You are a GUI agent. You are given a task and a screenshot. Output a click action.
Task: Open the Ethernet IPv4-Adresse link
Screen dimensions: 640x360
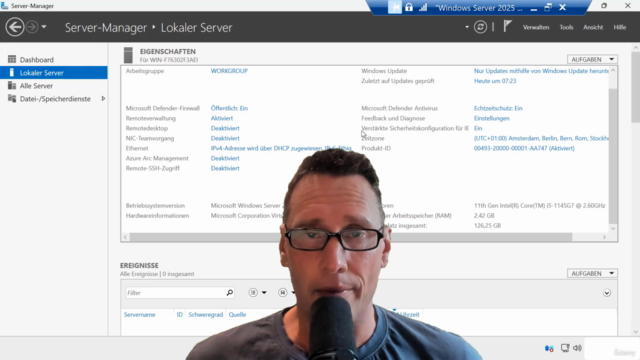click(x=281, y=148)
